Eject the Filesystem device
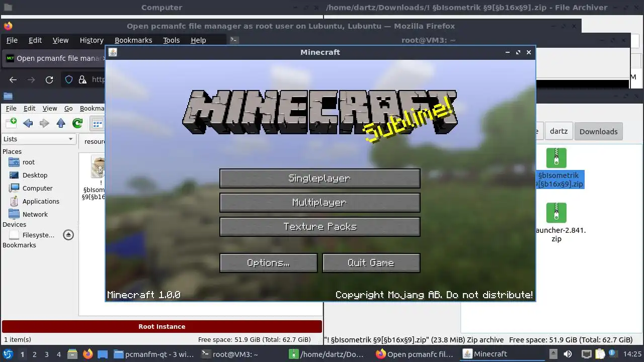 click(x=68, y=235)
